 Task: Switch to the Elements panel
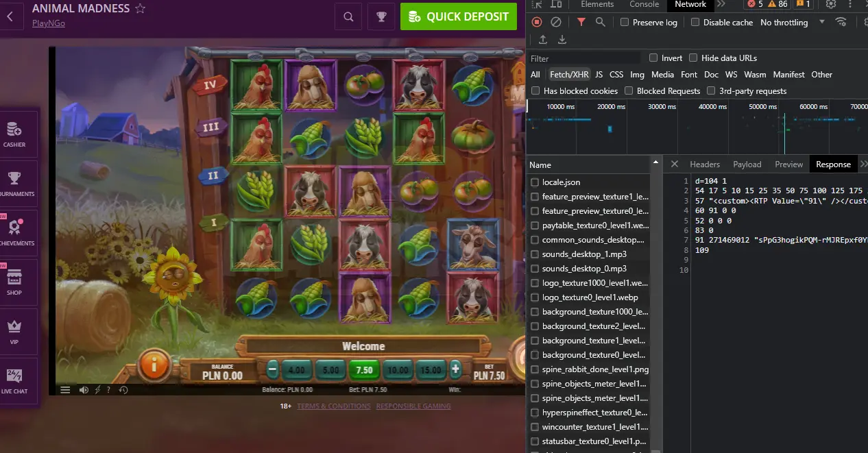(x=597, y=4)
